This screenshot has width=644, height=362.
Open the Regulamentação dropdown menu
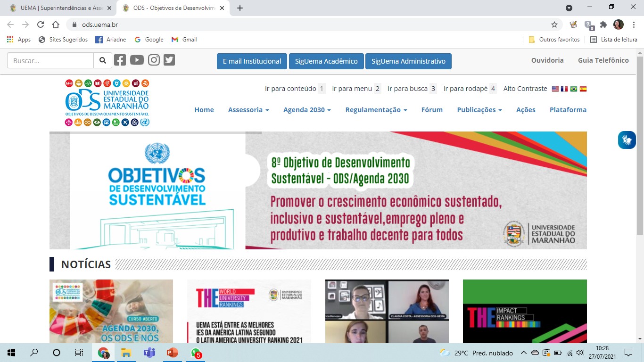pos(376,110)
